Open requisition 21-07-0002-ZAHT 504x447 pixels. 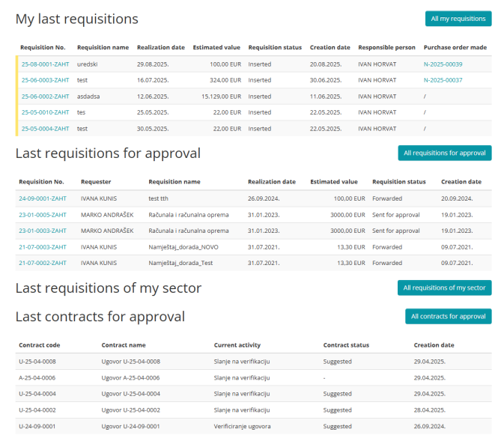(x=43, y=263)
